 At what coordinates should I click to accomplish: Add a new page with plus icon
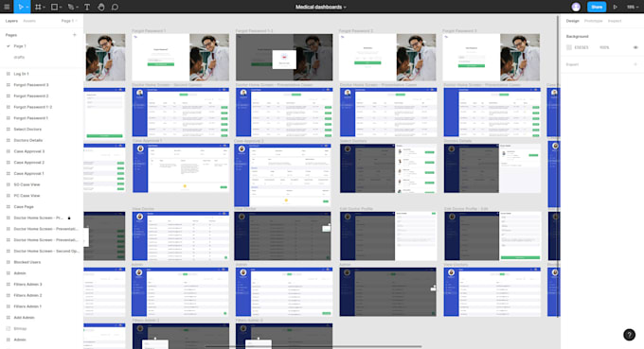[74, 35]
